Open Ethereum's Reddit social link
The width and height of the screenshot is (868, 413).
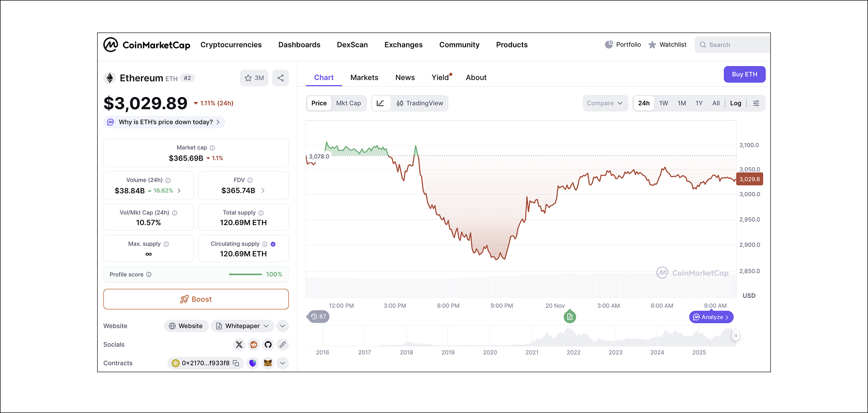pyautogui.click(x=254, y=344)
